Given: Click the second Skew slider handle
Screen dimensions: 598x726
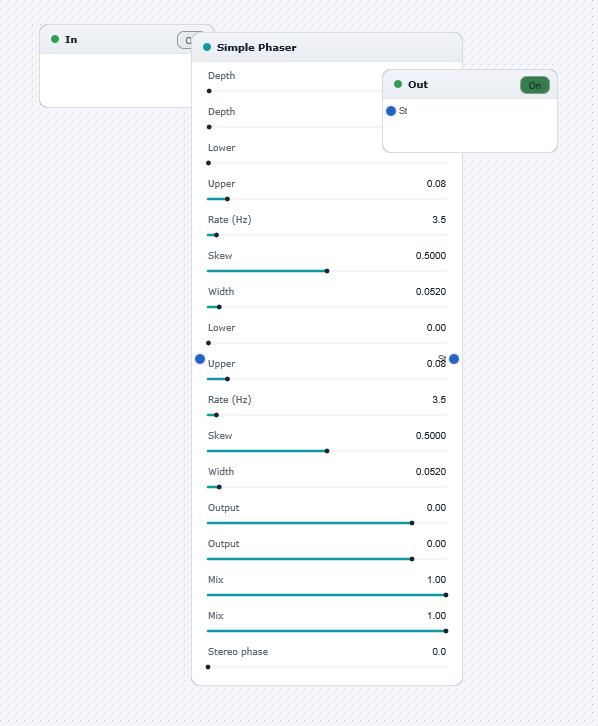Looking at the screenshot, I should coord(327,451).
